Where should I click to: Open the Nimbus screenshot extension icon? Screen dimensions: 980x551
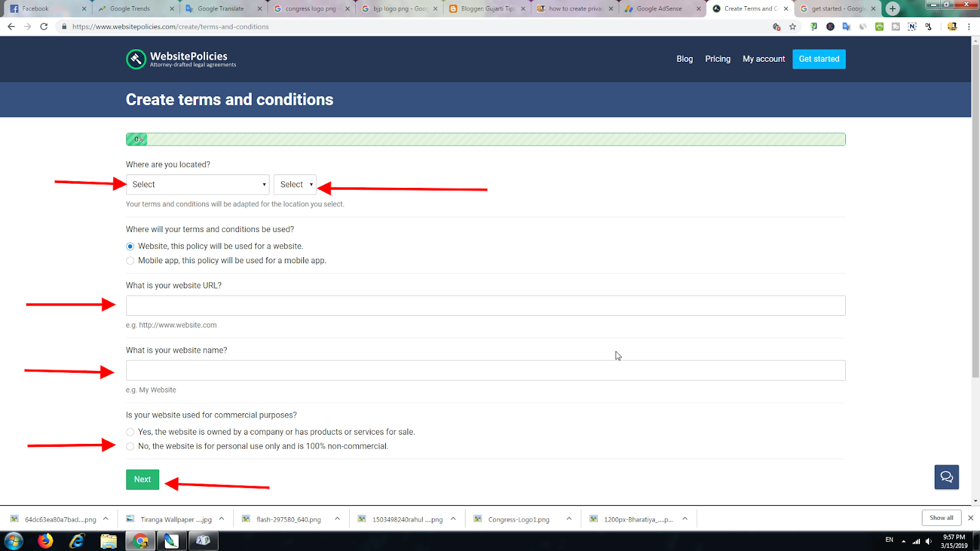coord(911,26)
